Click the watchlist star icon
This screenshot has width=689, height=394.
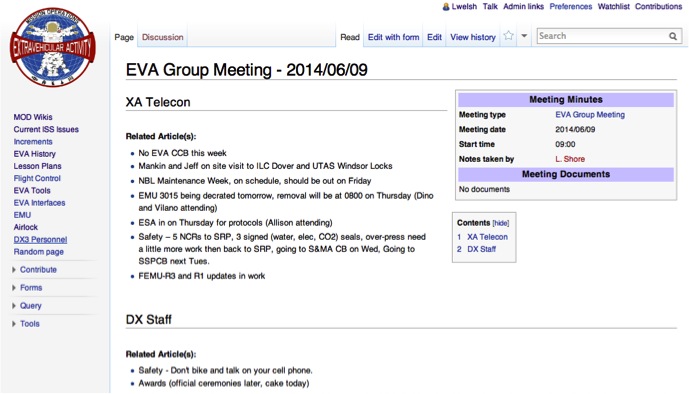click(508, 36)
